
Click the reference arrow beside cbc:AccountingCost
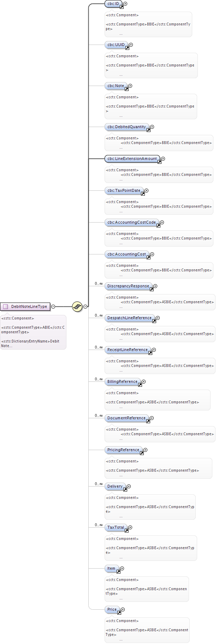tap(148, 257)
